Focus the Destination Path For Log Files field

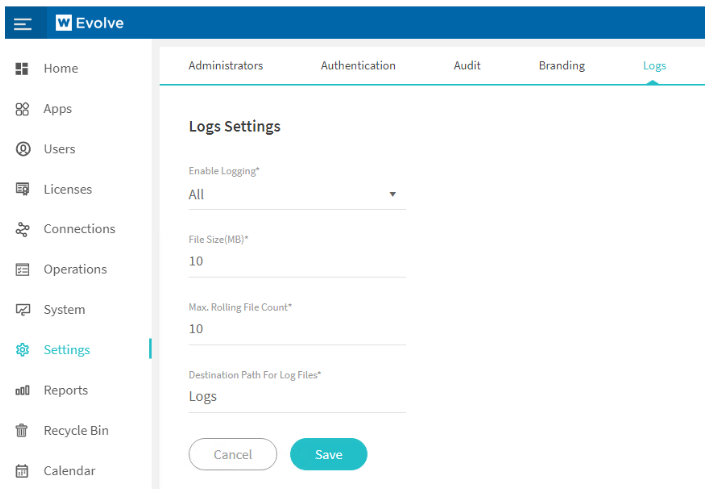point(296,397)
